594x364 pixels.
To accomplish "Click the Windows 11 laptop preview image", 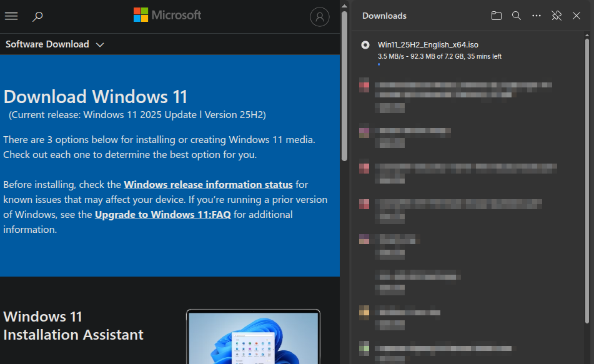I will (x=253, y=337).
